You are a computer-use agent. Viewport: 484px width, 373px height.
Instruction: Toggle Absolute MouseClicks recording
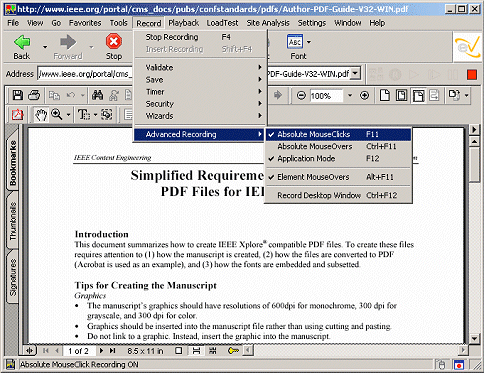[338, 134]
